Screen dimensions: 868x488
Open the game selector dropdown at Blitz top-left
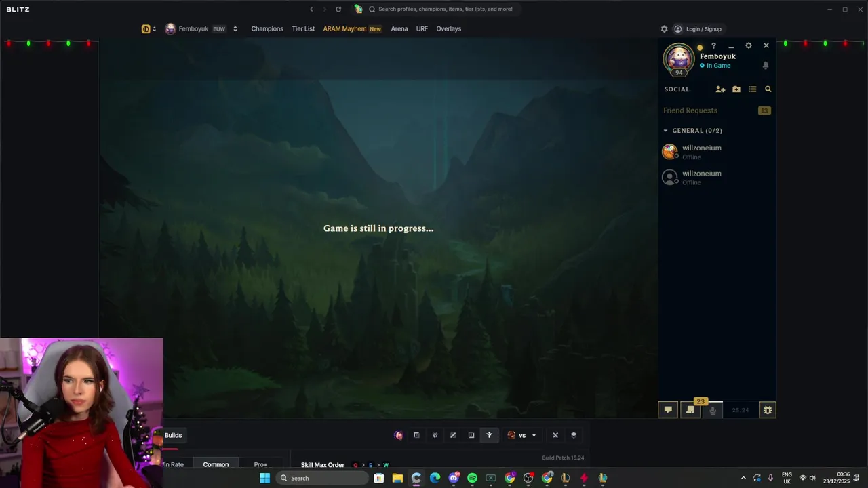(149, 29)
